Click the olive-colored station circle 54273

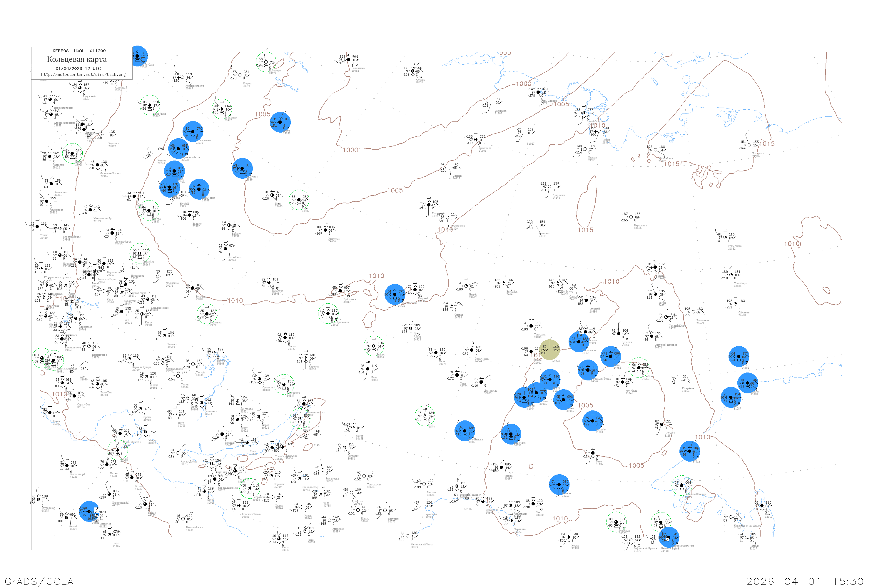[x=549, y=350]
